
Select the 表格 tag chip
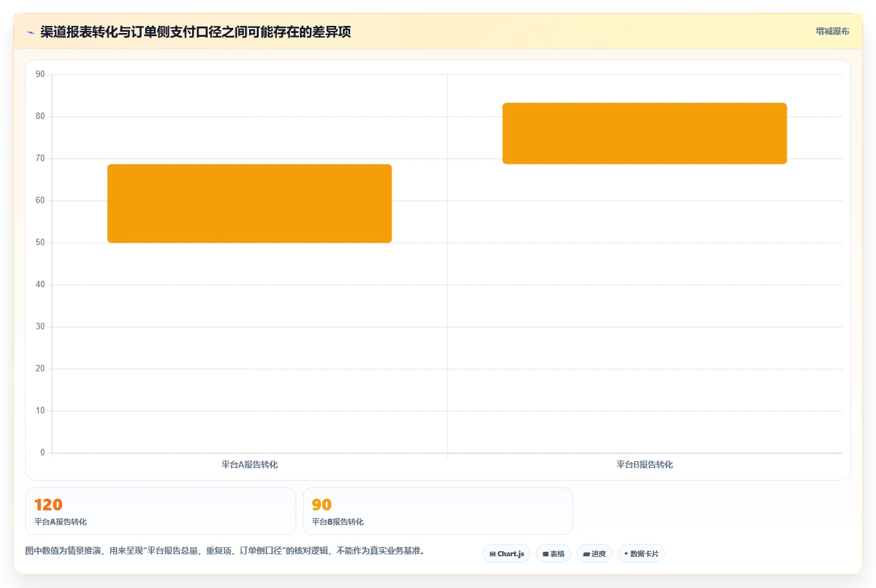(x=553, y=554)
